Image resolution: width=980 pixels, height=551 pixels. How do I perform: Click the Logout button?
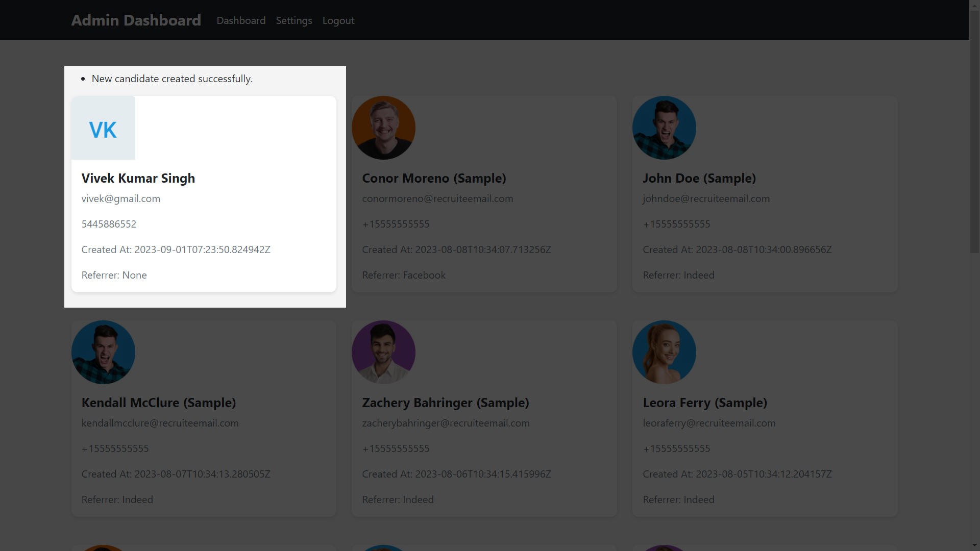(x=338, y=19)
